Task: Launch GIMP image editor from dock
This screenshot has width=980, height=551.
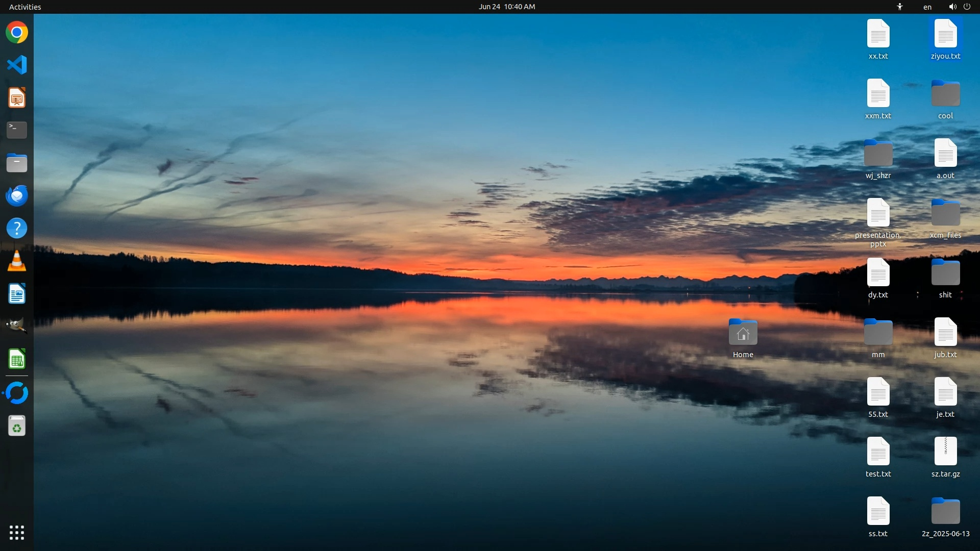Action: click(17, 326)
